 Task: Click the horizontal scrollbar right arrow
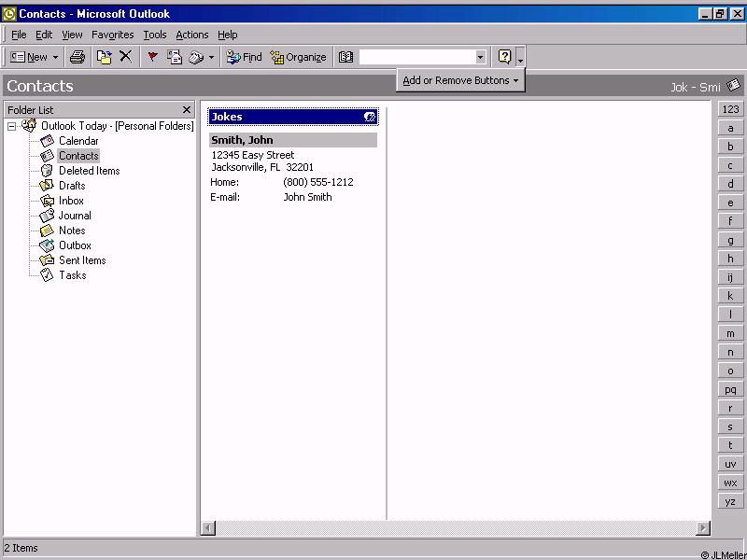point(704,529)
